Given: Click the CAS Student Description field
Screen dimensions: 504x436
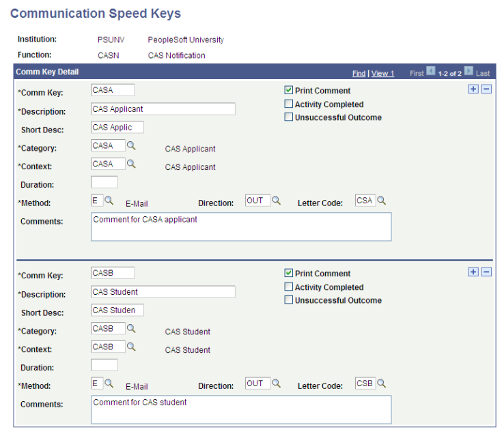Looking at the screenshot, I should coord(163,292).
